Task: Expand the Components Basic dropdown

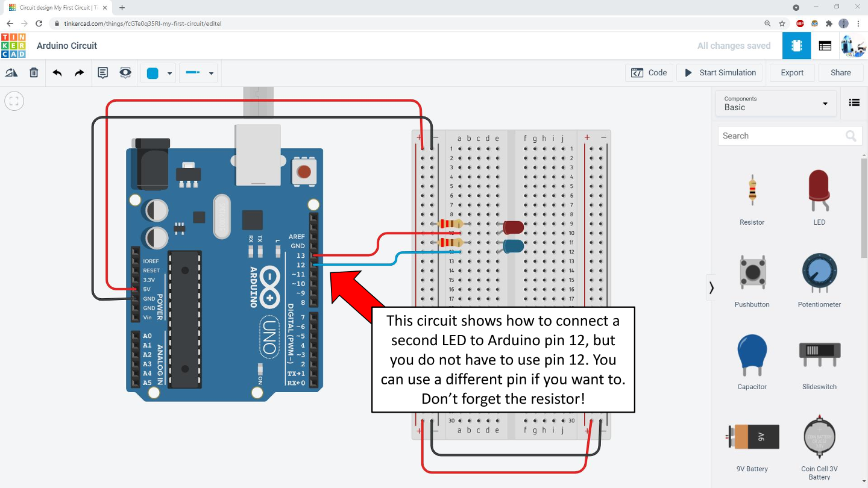Action: 776,103
